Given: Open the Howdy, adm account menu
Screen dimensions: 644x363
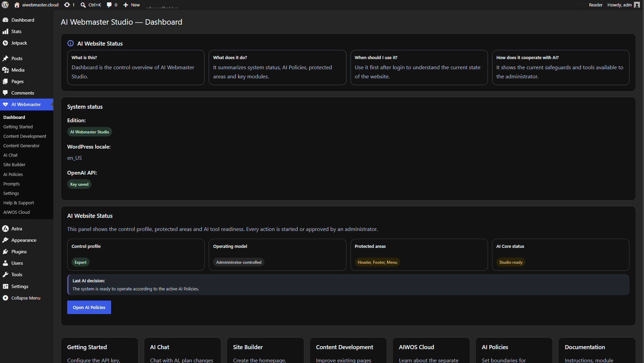Looking at the screenshot, I should pos(623,5).
